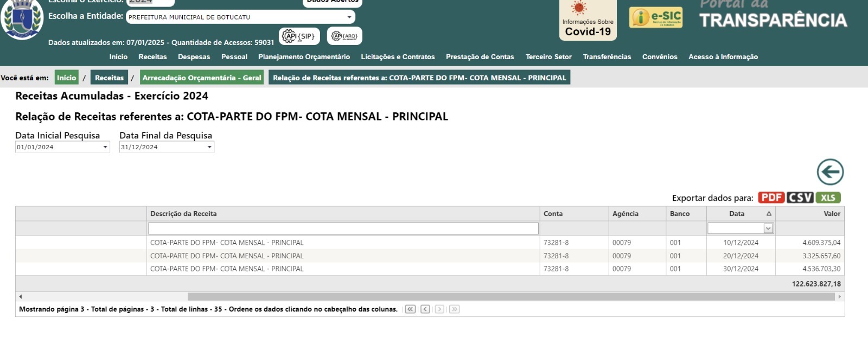Open the API SIP icon
Image resolution: width=868 pixels, height=362 pixels.
(x=299, y=36)
